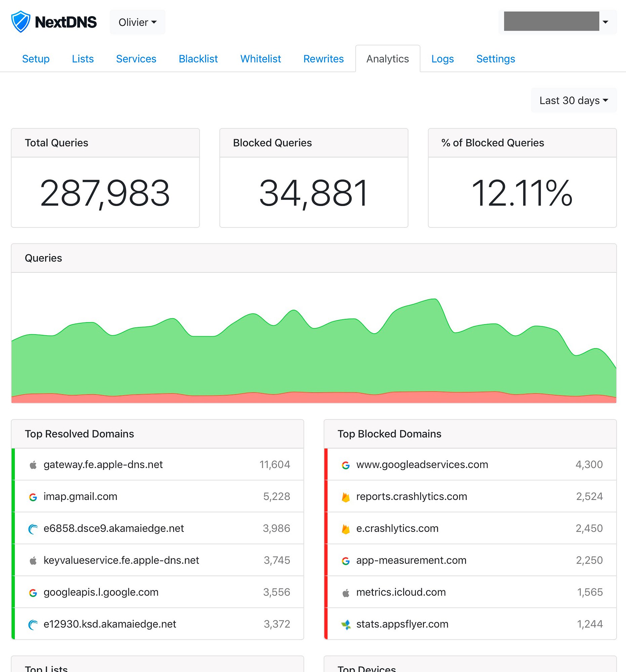Image resolution: width=626 pixels, height=672 pixels.
Task: Click the Akamai icon beside e6858.dsce9.akamaiedge.net
Action: click(33, 529)
